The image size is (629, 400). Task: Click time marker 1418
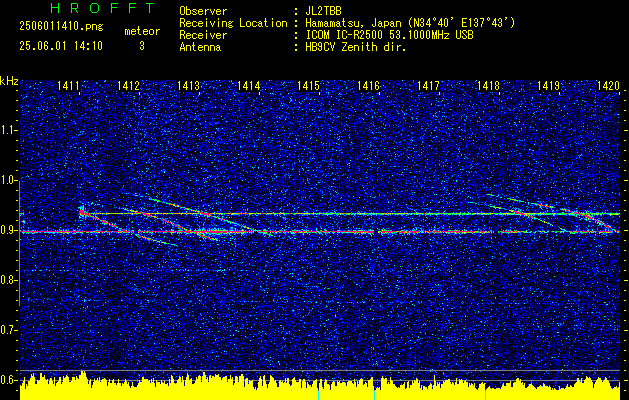tap(488, 85)
